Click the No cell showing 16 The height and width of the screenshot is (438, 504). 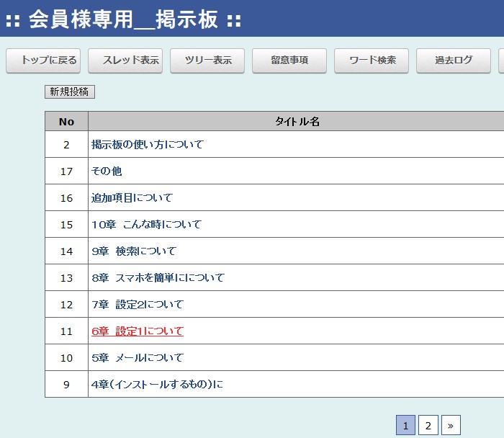pyautogui.click(x=66, y=198)
